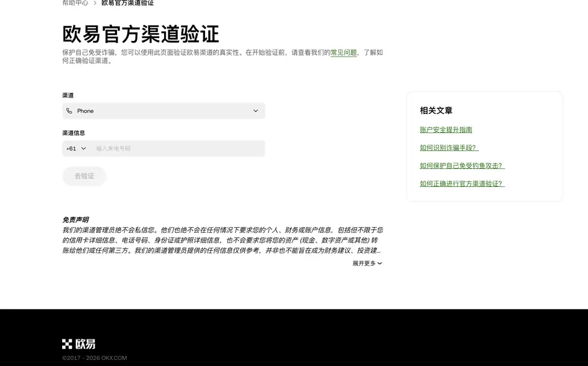588x366 pixels.
Task: Click the 渠道信息 field label
Action: 74,133
